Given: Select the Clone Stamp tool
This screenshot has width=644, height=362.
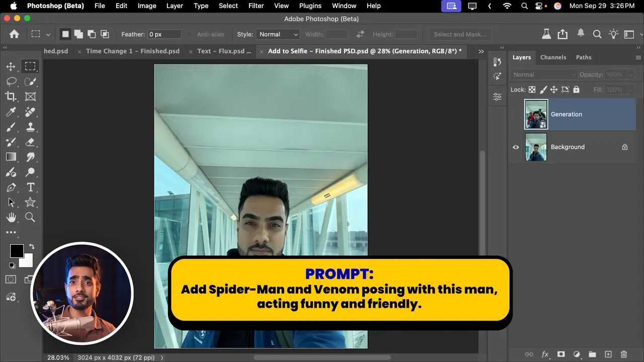Looking at the screenshot, I should [x=30, y=127].
